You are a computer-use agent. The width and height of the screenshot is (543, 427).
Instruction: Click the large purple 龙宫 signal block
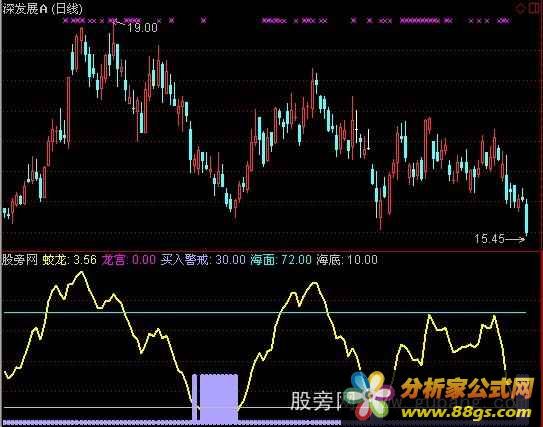(x=219, y=398)
